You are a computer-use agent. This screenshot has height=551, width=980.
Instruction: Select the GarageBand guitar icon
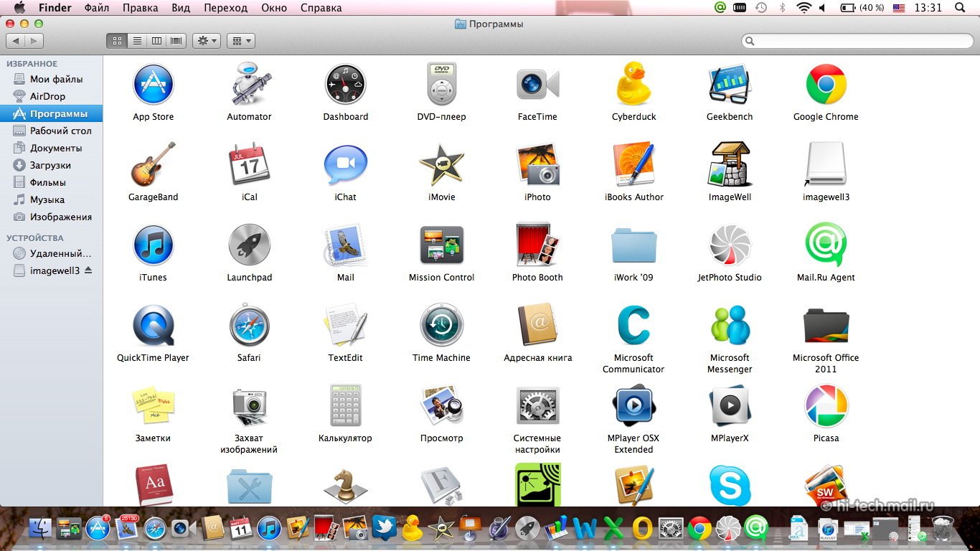pos(154,165)
